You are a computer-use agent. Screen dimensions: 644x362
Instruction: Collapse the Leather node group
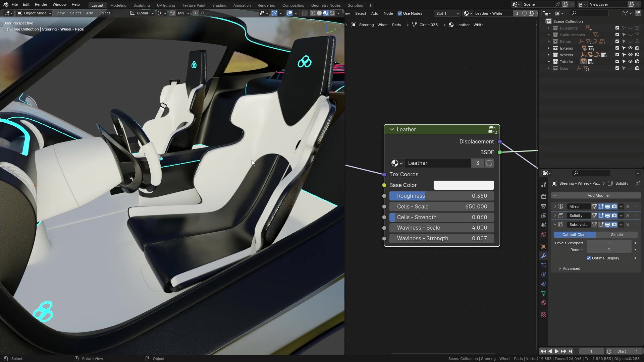pos(391,129)
